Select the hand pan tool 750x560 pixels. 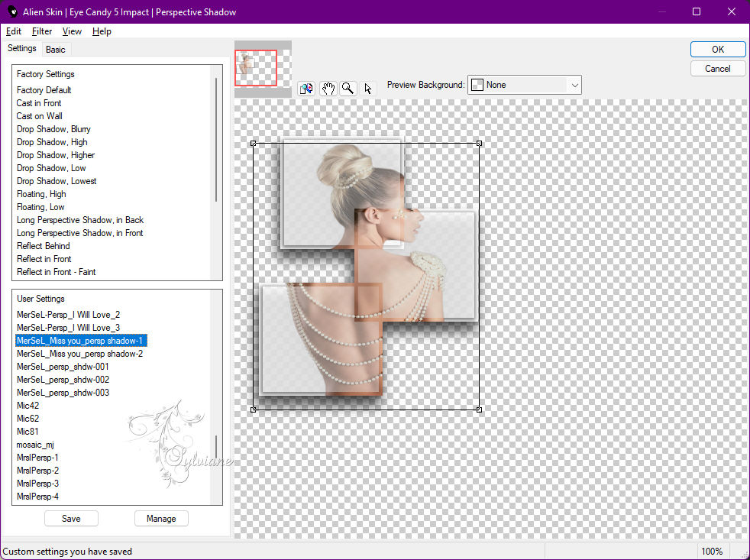(328, 89)
